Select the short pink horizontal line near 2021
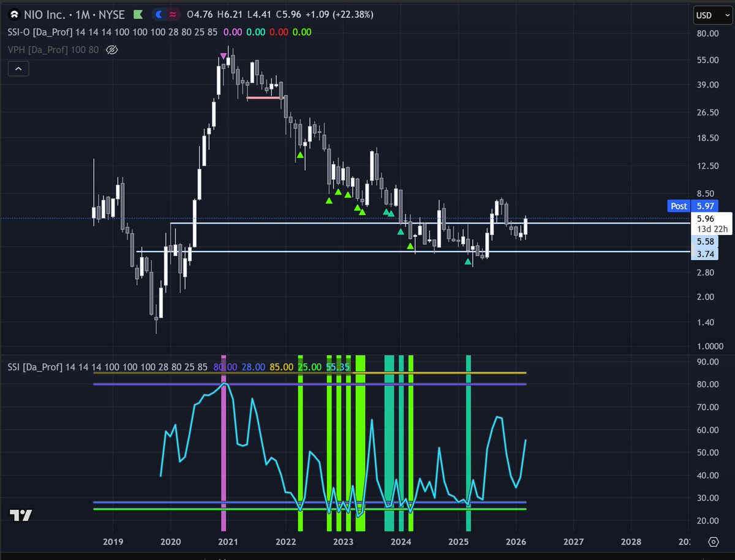 pyautogui.click(x=265, y=97)
